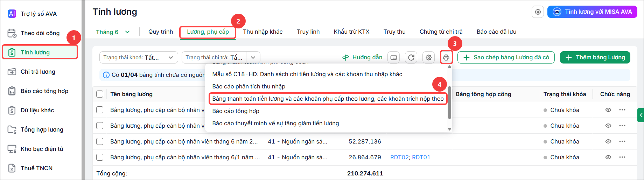The width and height of the screenshot is (644, 180).
Task: Click the Kho bạc điện tử icon
Action: tap(12, 149)
